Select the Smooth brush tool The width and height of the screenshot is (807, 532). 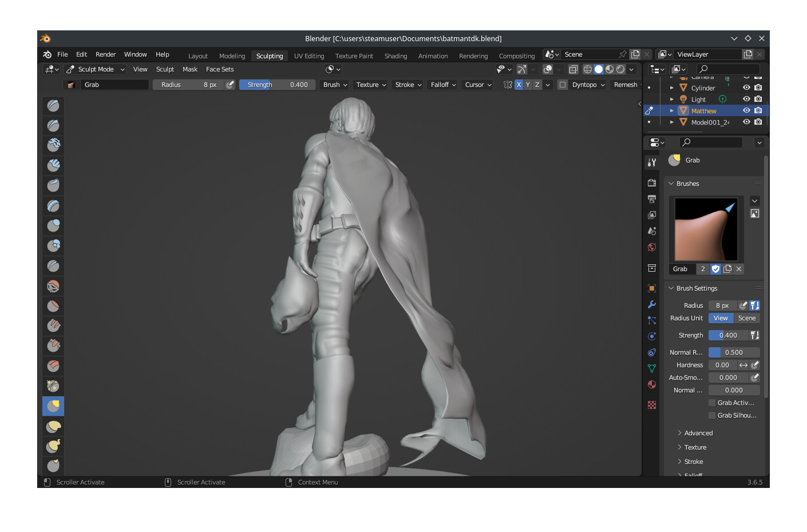click(53, 285)
